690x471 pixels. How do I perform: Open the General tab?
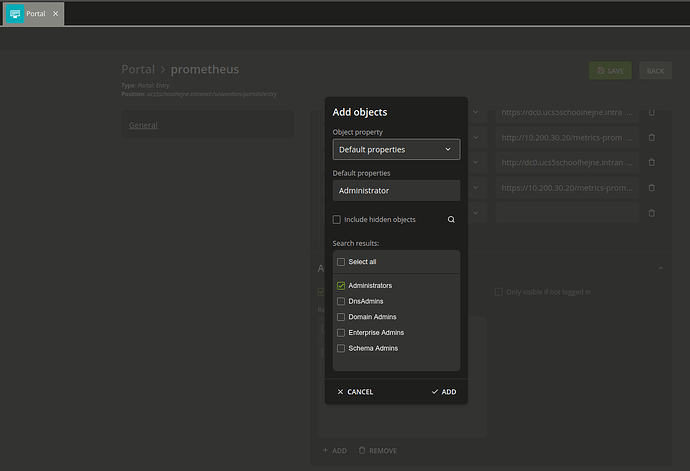point(143,125)
